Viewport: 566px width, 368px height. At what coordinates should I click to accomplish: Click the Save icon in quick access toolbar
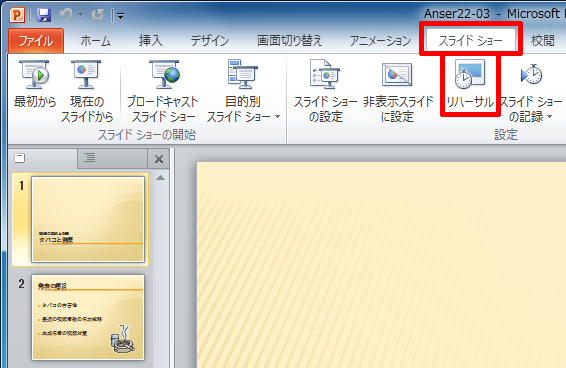(x=44, y=15)
